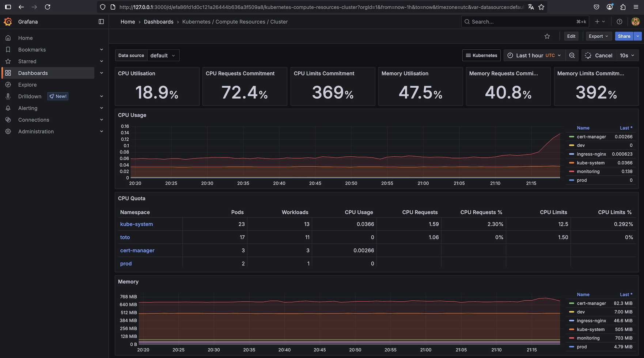The width and height of the screenshot is (644, 358).
Task: Open the 10s refresh interval dropdown
Action: [627, 56]
